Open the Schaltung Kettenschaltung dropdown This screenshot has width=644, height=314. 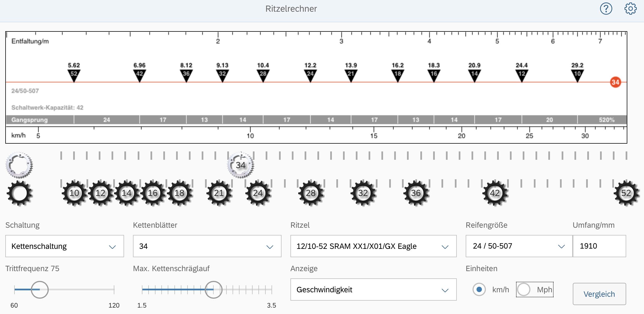click(65, 246)
